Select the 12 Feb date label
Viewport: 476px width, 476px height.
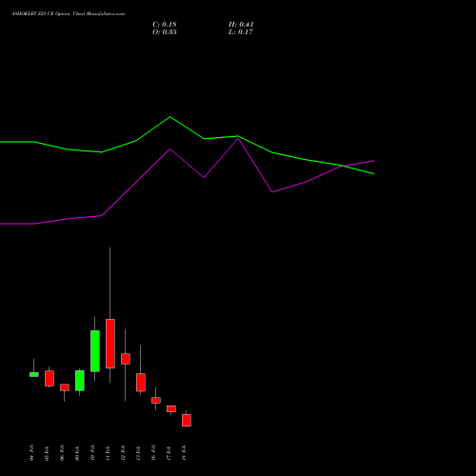click(123, 453)
